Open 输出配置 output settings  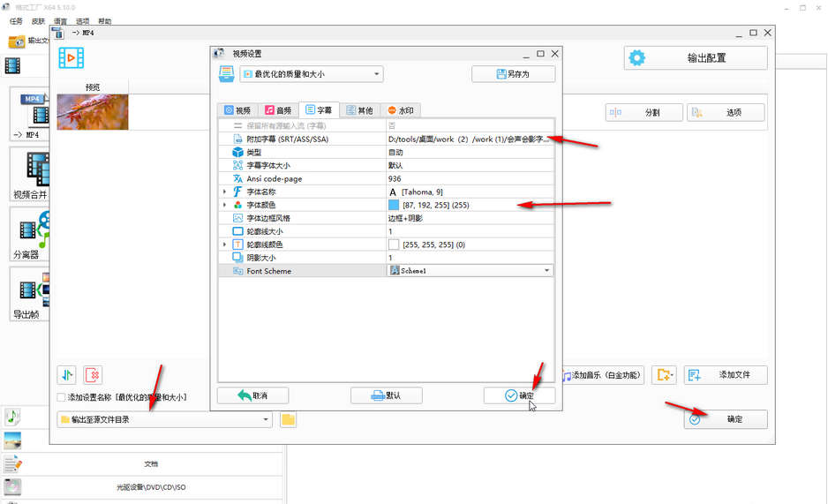[x=696, y=58]
